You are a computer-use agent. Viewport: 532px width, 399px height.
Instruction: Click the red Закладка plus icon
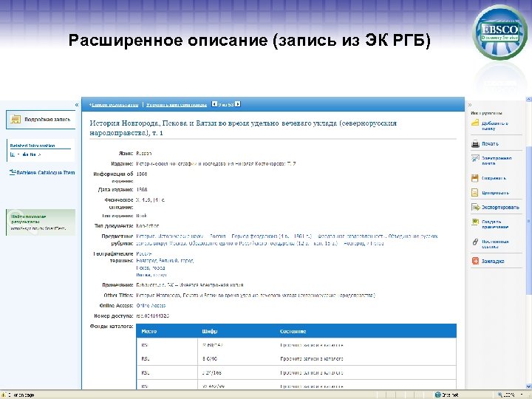[475, 261]
